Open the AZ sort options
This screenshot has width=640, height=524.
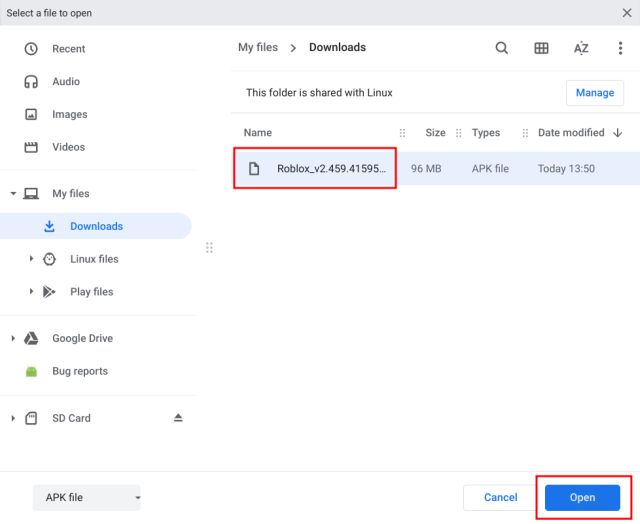(581, 48)
